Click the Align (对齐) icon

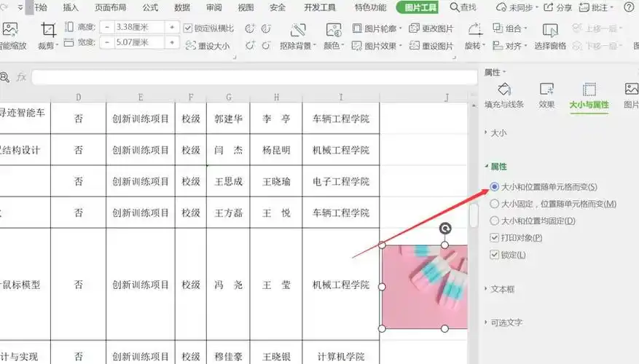click(x=498, y=46)
